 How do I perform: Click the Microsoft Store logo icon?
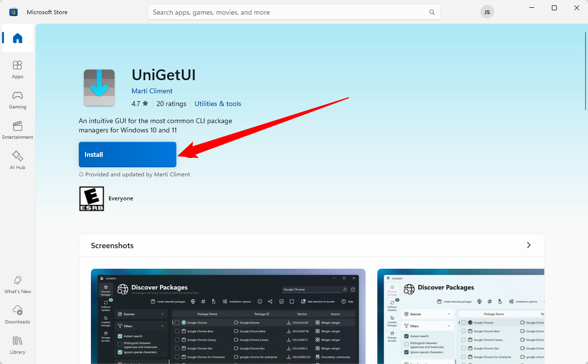click(x=13, y=12)
